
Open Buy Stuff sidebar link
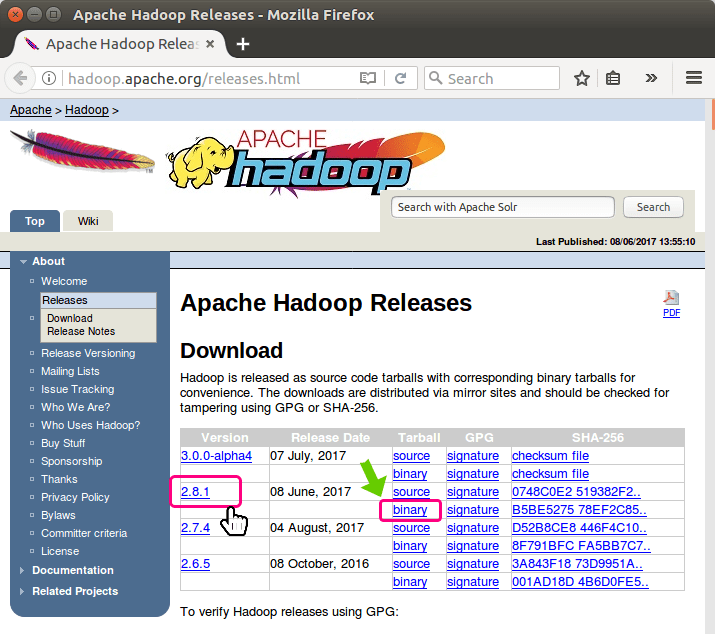pyautogui.click(x=63, y=443)
